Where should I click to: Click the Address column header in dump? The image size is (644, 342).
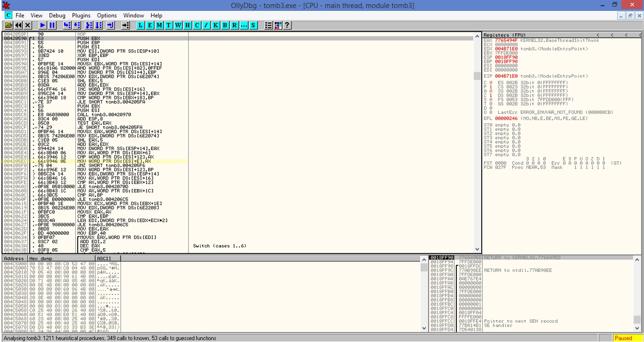click(x=15, y=258)
